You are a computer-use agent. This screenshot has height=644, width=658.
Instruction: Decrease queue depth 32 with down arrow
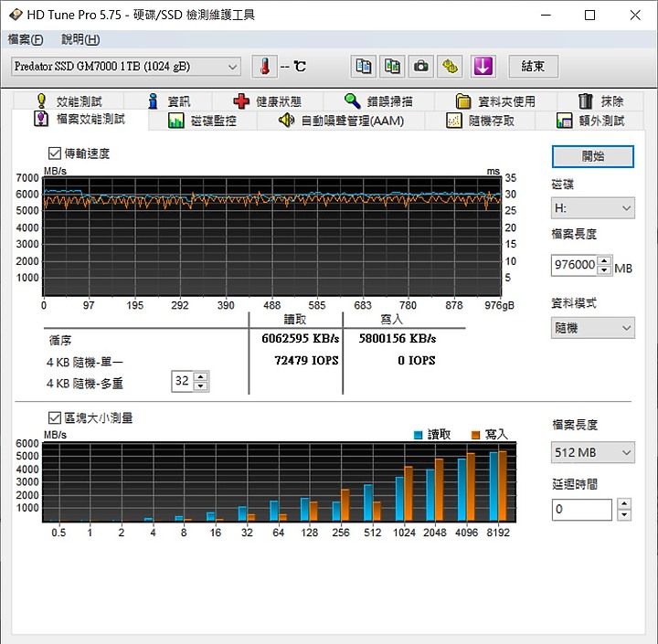point(200,386)
